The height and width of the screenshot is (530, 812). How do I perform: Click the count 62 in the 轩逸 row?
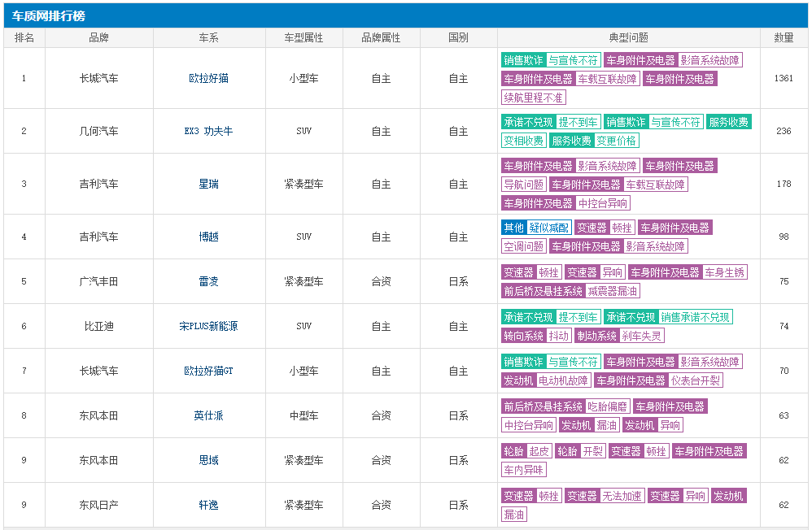click(784, 505)
